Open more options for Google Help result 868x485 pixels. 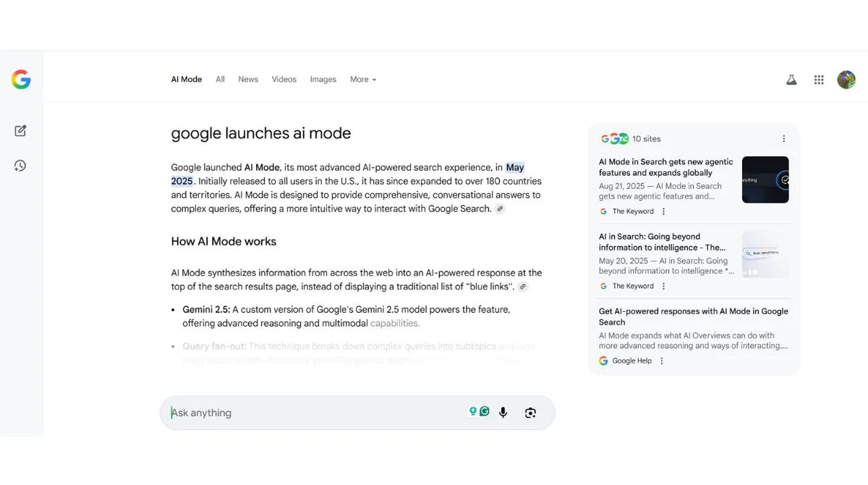coord(661,360)
